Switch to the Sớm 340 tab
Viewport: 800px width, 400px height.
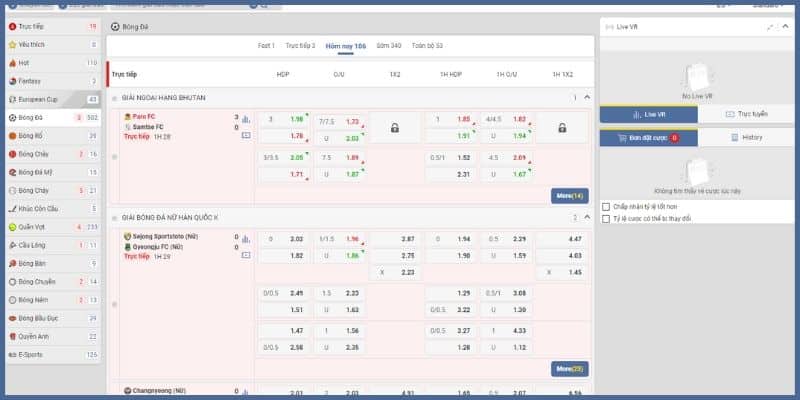coord(389,46)
